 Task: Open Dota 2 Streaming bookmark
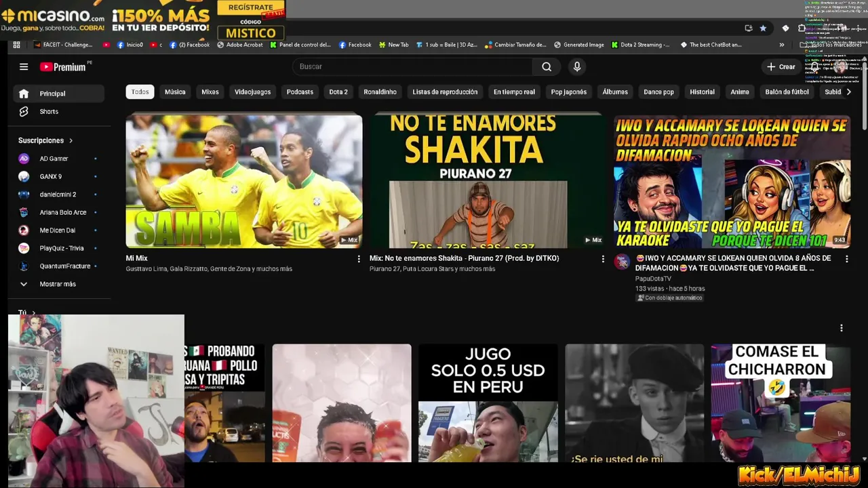640,45
